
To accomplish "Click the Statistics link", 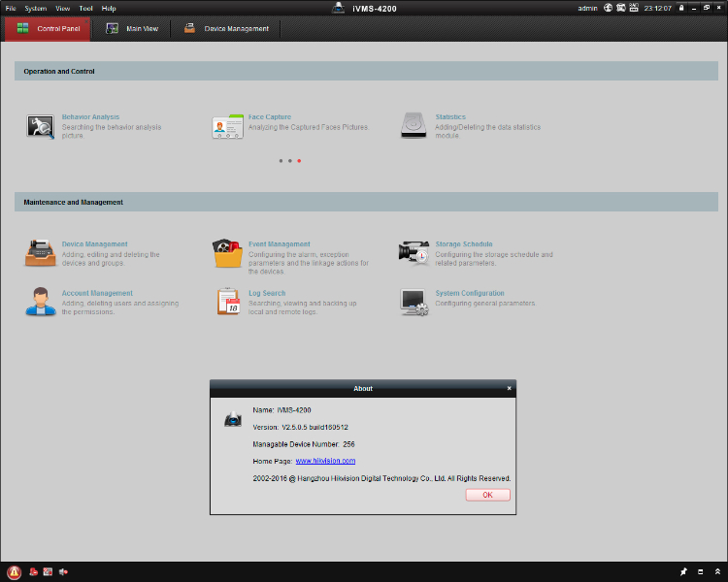I will (450, 117).
